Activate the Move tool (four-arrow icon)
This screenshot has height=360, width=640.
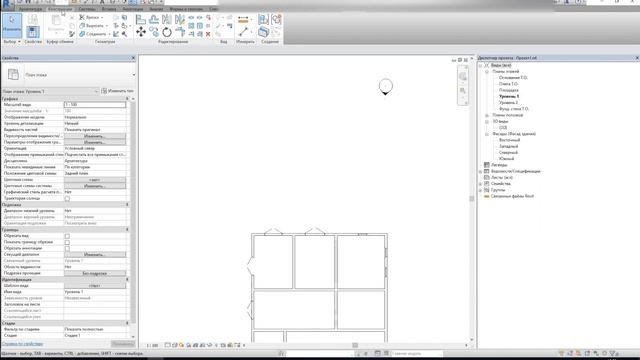tap(141, 32)
